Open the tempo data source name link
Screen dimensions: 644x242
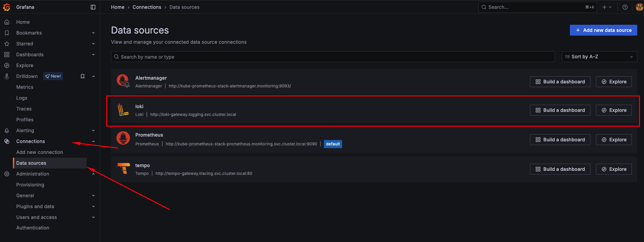(142, 165)
